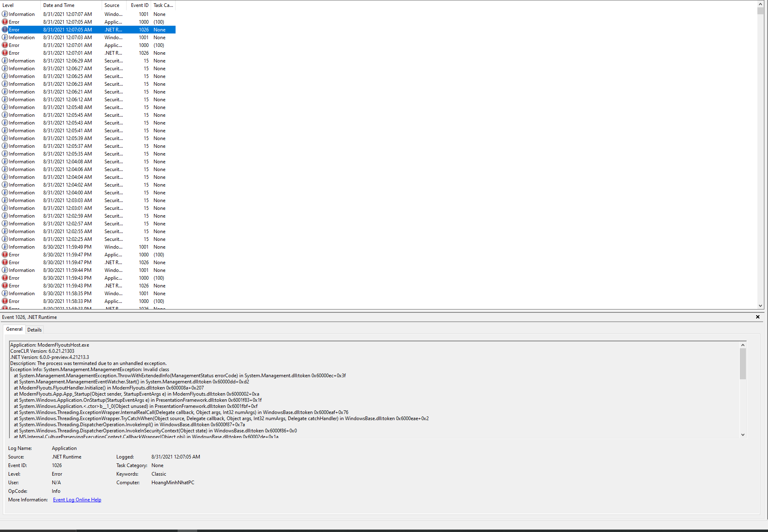Screen dimensions: 768x532
Task: Click the scroll-up arrow of the event list scrollbar
Action: point(760,3)
